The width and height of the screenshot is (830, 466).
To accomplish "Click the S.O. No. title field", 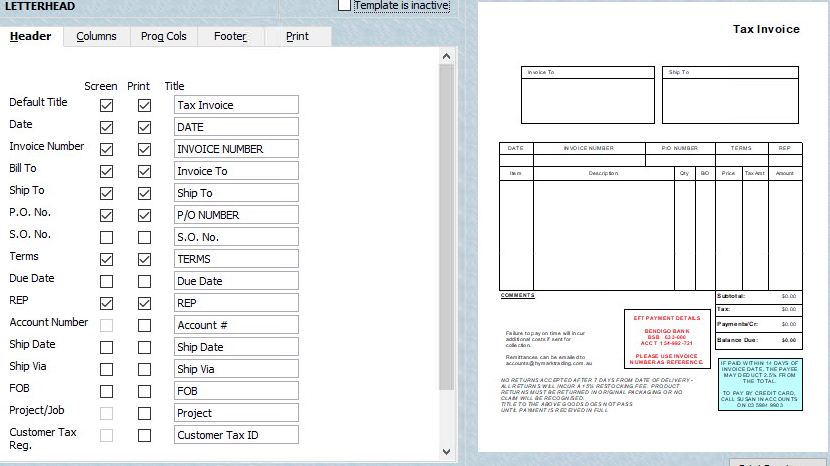I will (x=236, y=237).
